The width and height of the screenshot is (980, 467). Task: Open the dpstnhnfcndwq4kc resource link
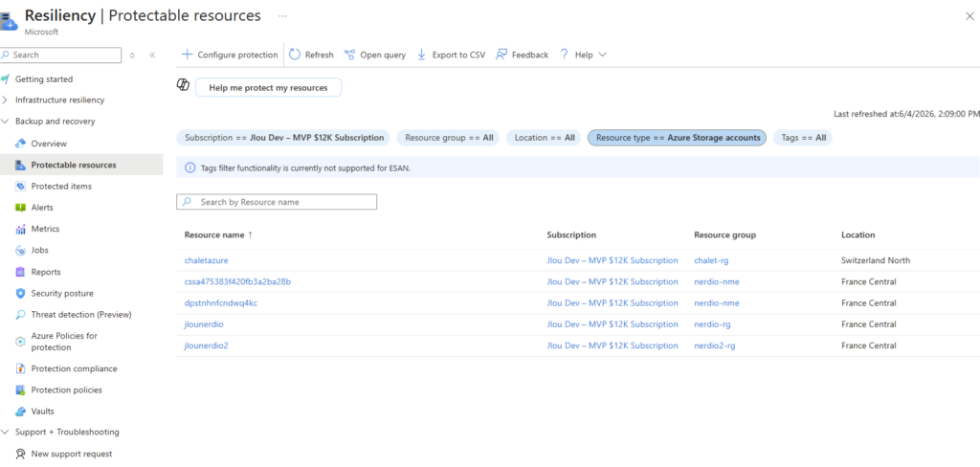(x=221, y=303)
